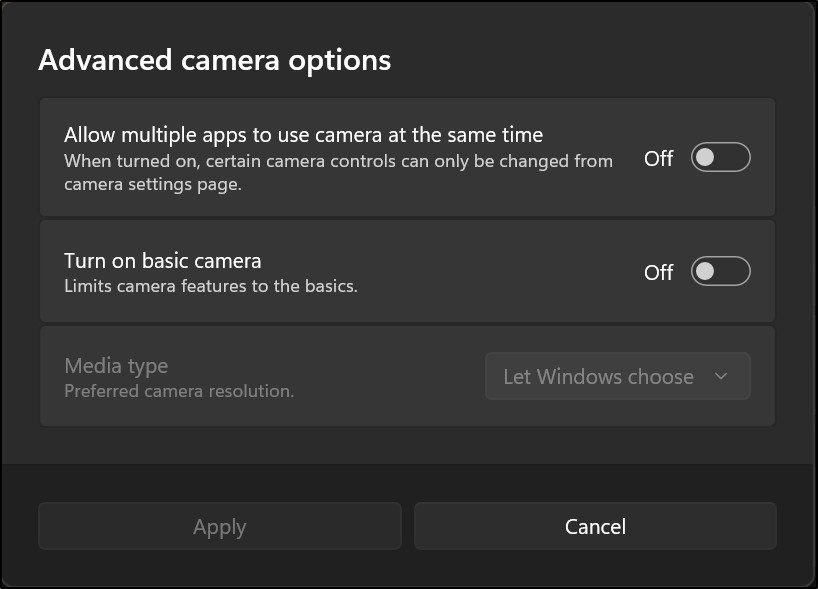The width and height of the screenshot is (818, 589).
Task: Click the Limits camera features to the basics text
Action: point(211,286)
